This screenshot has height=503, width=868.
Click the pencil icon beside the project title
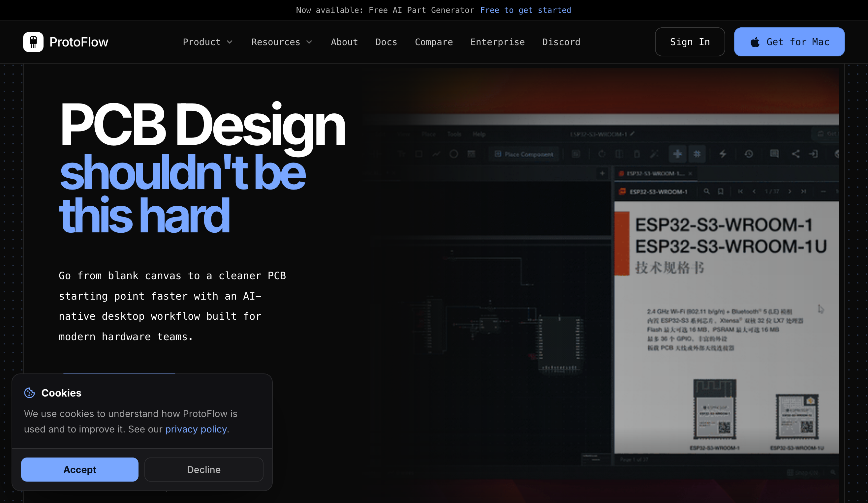pyautogui.click(x=632, y=134)
